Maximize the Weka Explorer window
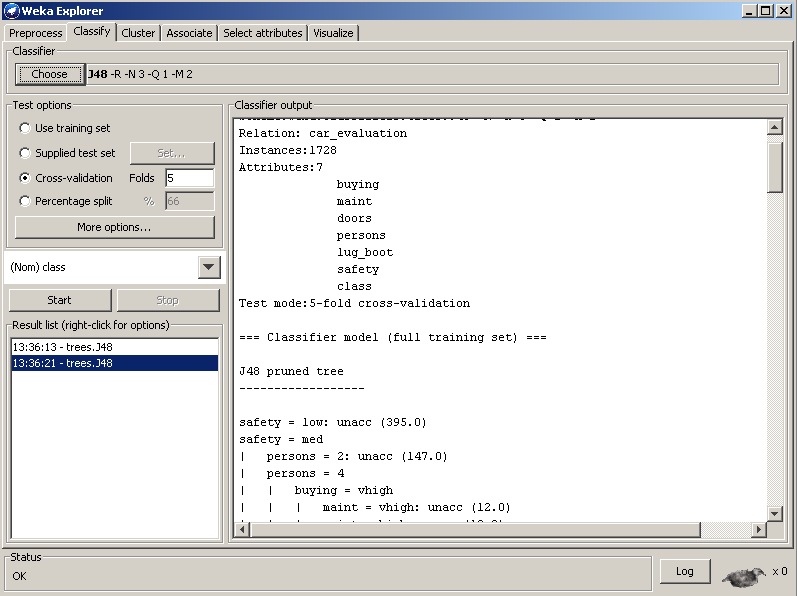This screenshot has width=797, height=596. tap(766, 10)
